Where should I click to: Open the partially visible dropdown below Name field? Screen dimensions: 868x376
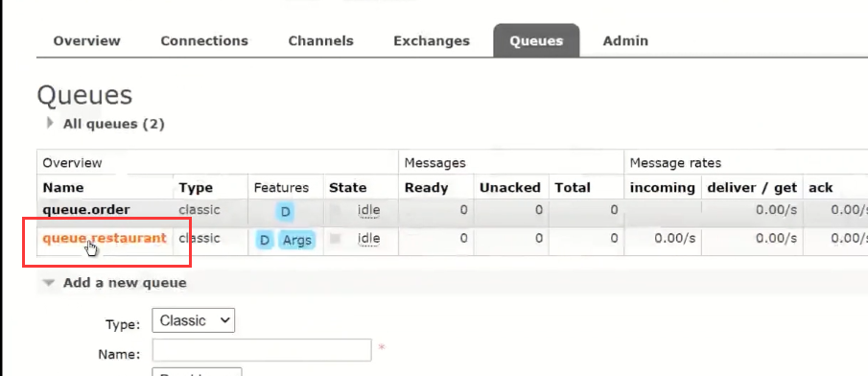tap(197, 371)
